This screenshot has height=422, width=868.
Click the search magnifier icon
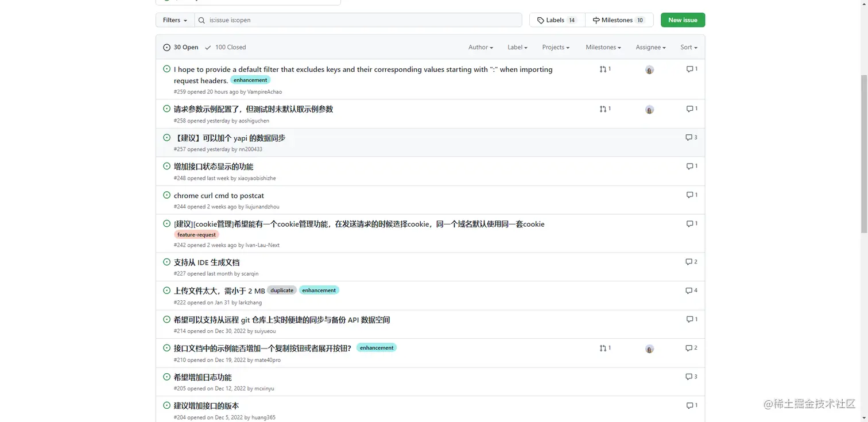(201, 20)
